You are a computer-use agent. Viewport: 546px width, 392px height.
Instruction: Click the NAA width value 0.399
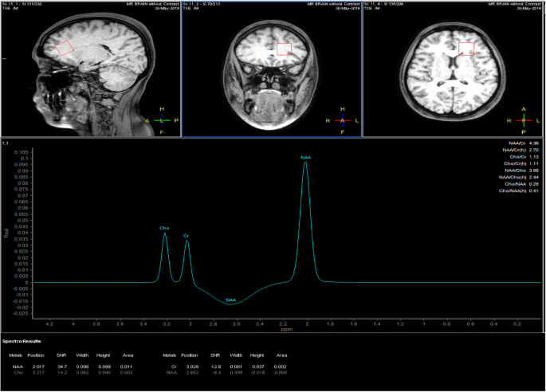coord(236,373)
